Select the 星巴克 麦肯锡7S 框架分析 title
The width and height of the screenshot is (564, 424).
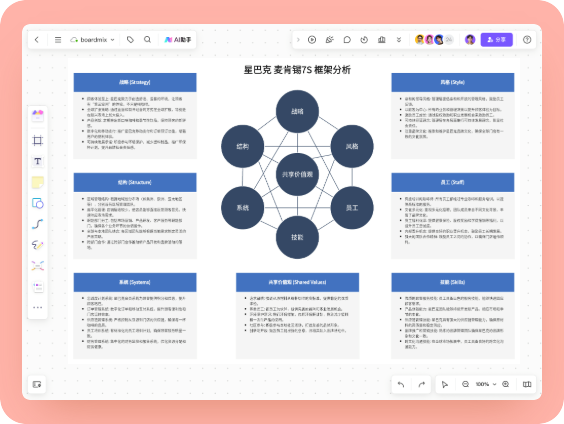click(297, 70)
